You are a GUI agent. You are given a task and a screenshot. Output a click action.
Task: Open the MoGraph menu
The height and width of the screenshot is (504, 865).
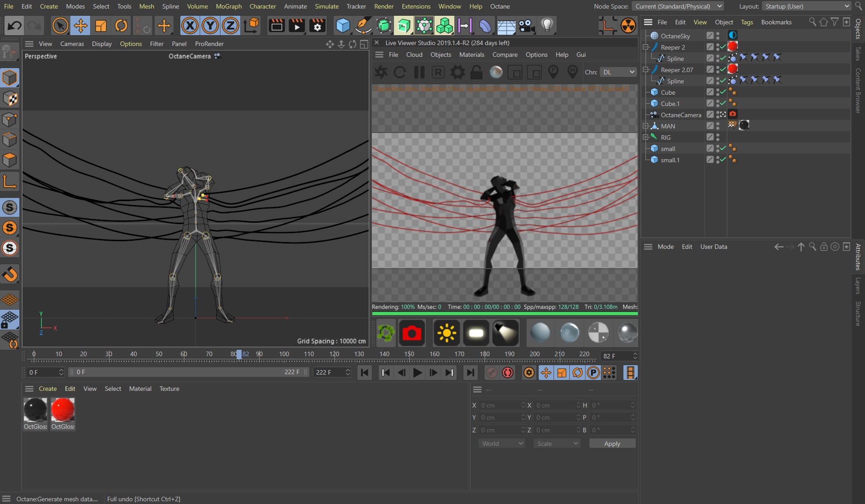[x=229, y=6]
